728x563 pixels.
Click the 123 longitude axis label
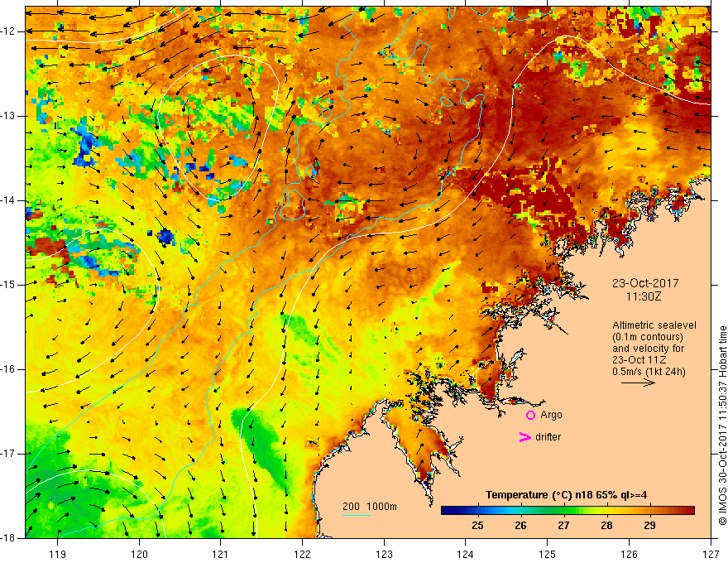click(x=384, y=554)
